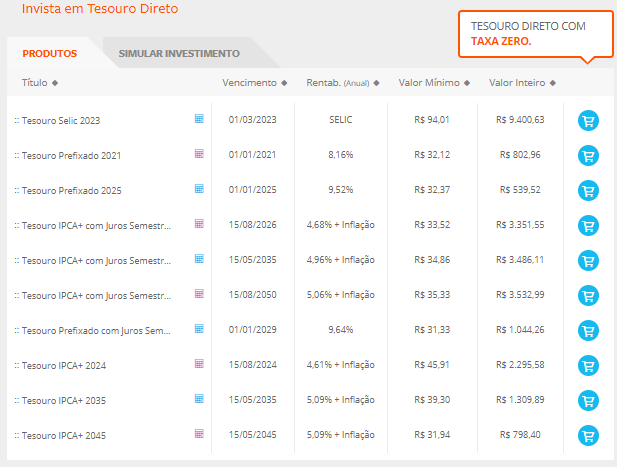Select the Produtos tab

tap(50, 53)
